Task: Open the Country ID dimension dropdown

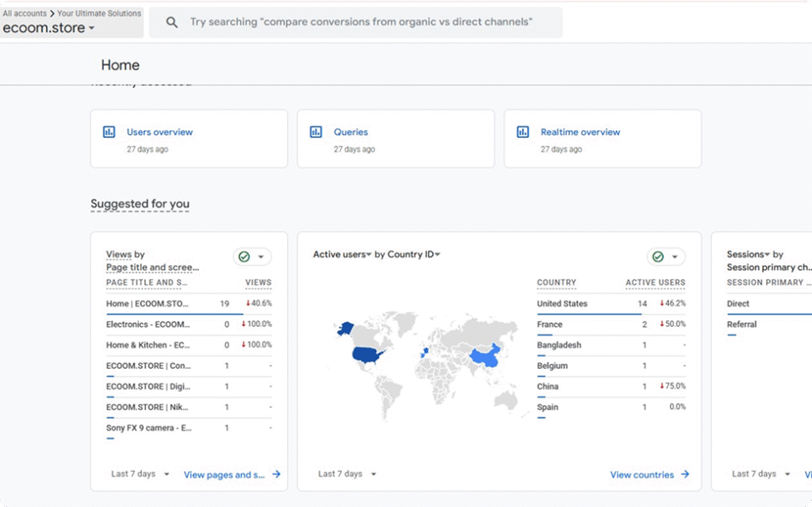Action: click(x=414, y=255)
